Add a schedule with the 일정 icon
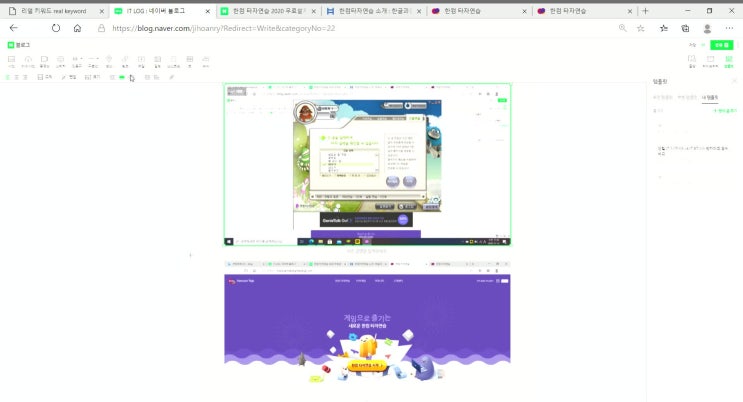The width and height of the screenshot is (743, 402). click(x=157, y=61)
